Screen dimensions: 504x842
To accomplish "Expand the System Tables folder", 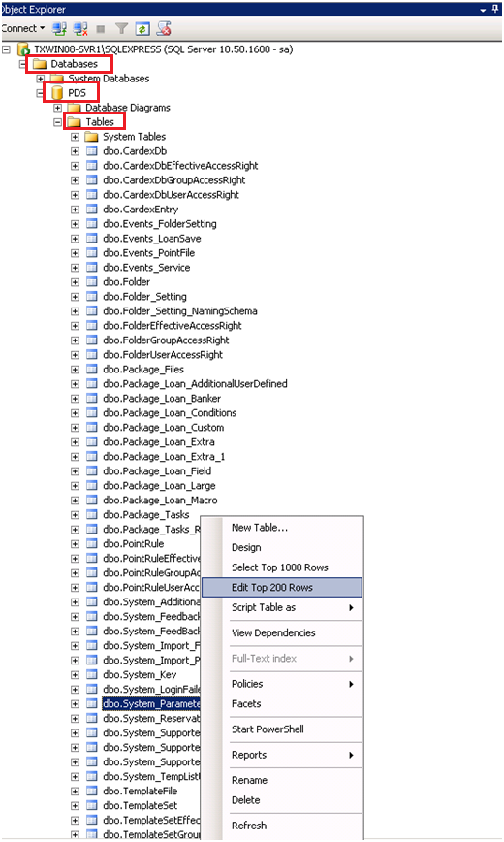I will (x=75, y=137).
